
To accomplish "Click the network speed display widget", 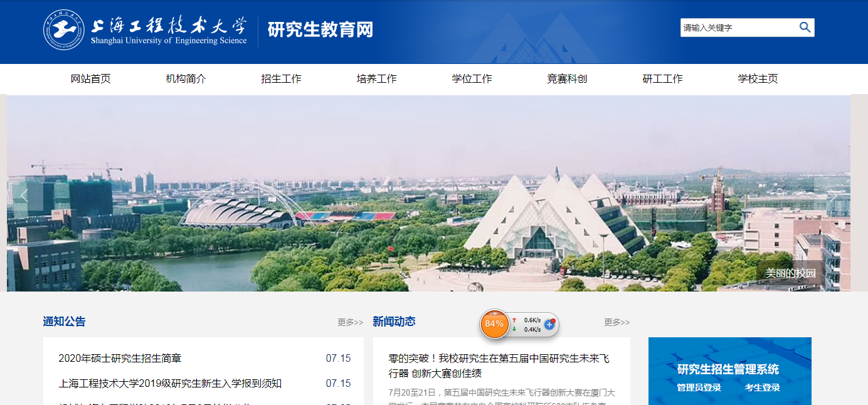I will click(x=519, y=324).
